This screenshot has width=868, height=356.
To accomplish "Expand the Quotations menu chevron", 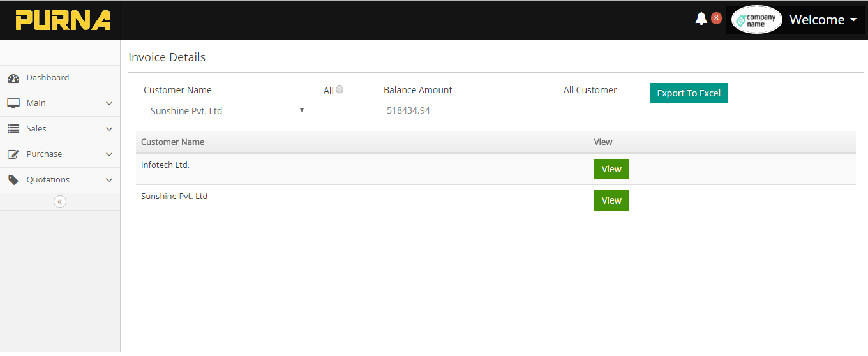I will coord(109,180).
